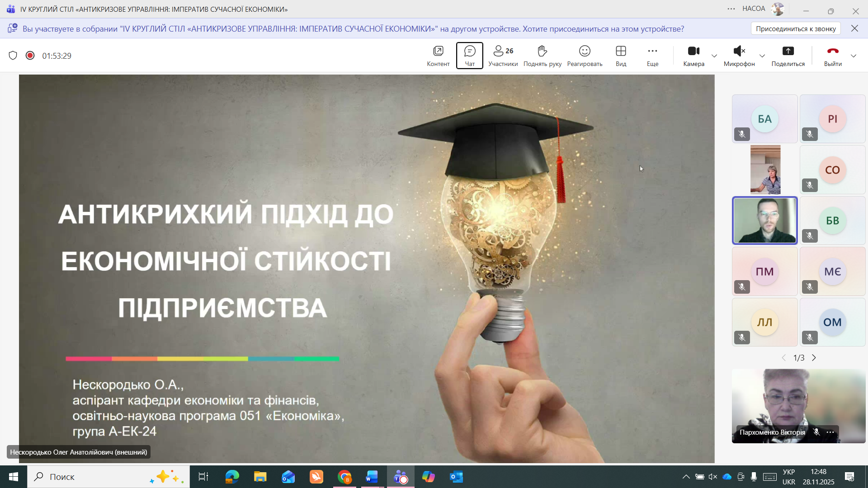Leave the meeting with Выйти
Image resolution: width=868 pixels, height=488 pixels.
coord(832,56)
